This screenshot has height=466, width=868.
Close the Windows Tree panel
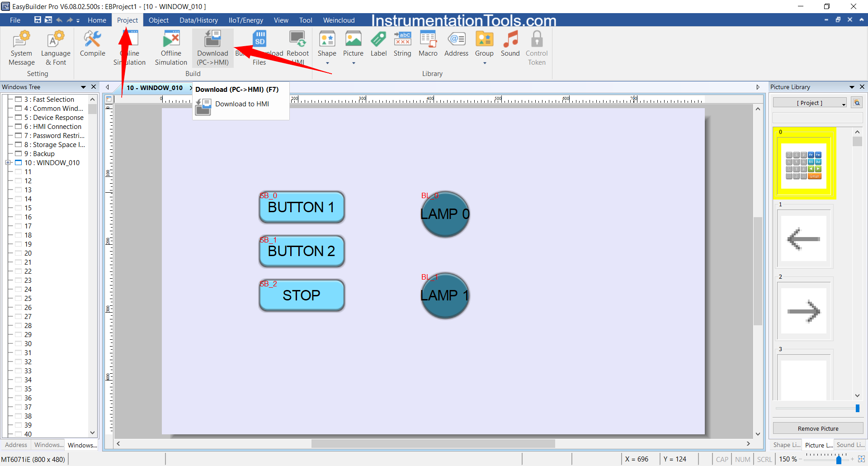click(94, 87)
